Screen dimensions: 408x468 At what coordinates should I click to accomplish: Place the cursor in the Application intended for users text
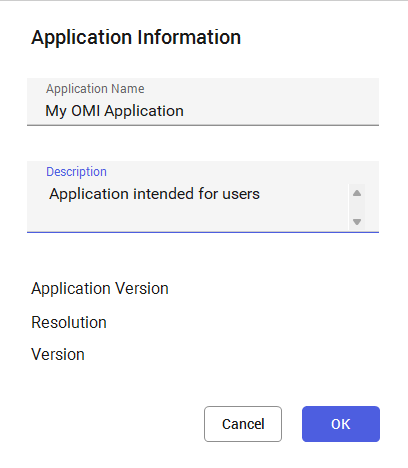tap(154, 194)
